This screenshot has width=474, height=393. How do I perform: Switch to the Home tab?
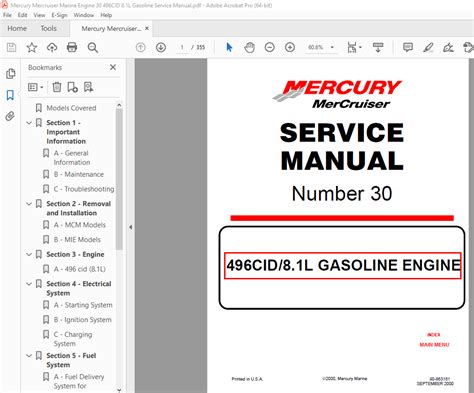17,29
